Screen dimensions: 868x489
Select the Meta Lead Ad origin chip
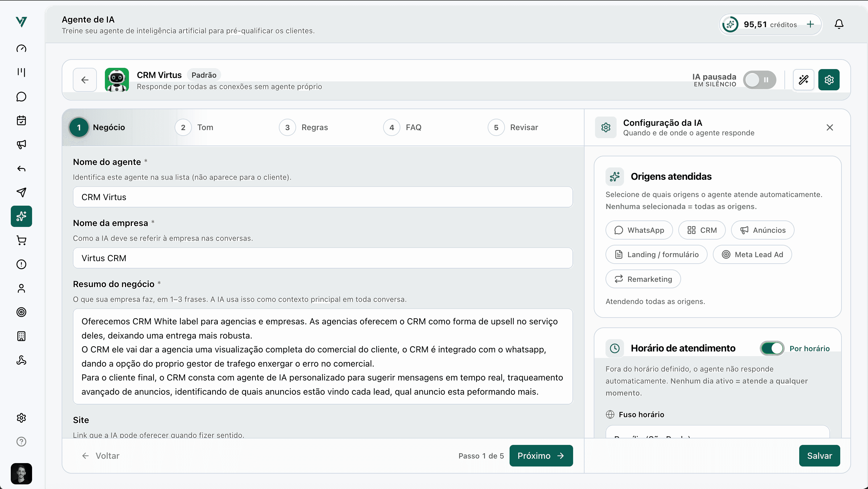tap(752, 255)
